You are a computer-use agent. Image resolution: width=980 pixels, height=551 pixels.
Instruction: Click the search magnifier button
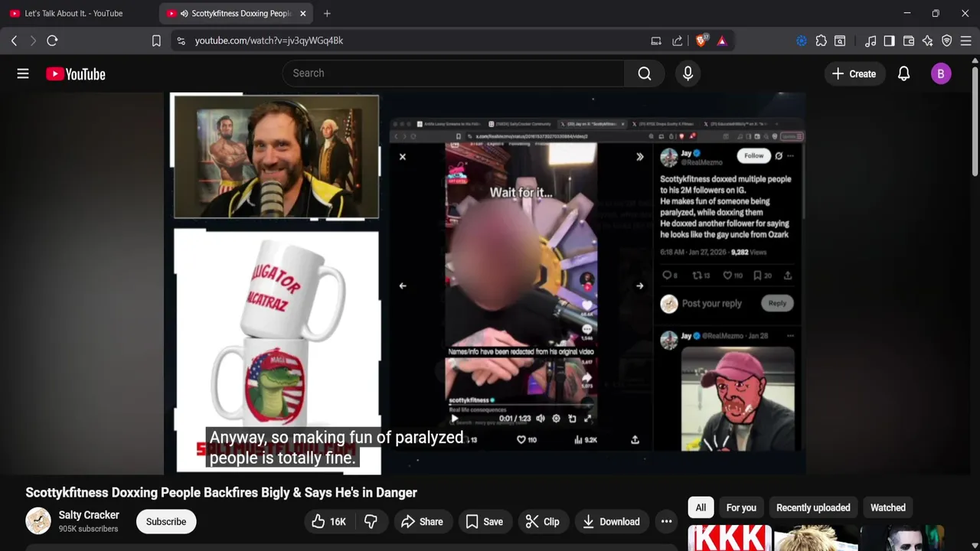click(645, 73)
